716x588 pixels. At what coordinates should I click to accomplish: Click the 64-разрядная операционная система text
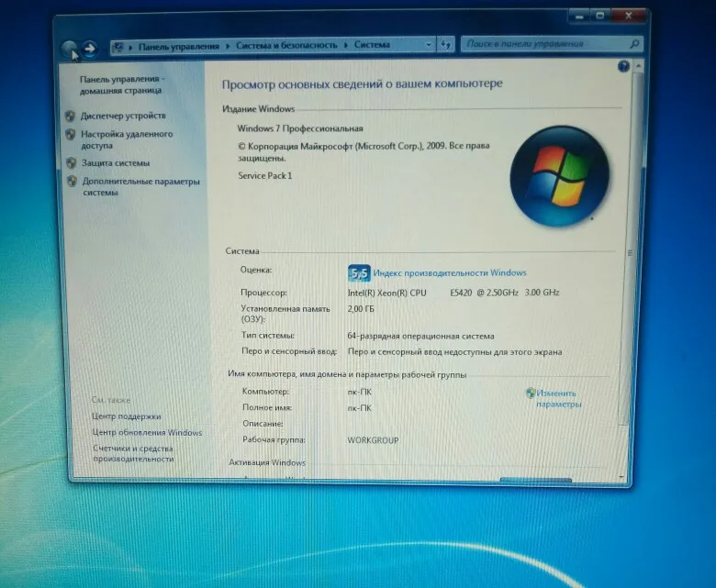[420, 336]
